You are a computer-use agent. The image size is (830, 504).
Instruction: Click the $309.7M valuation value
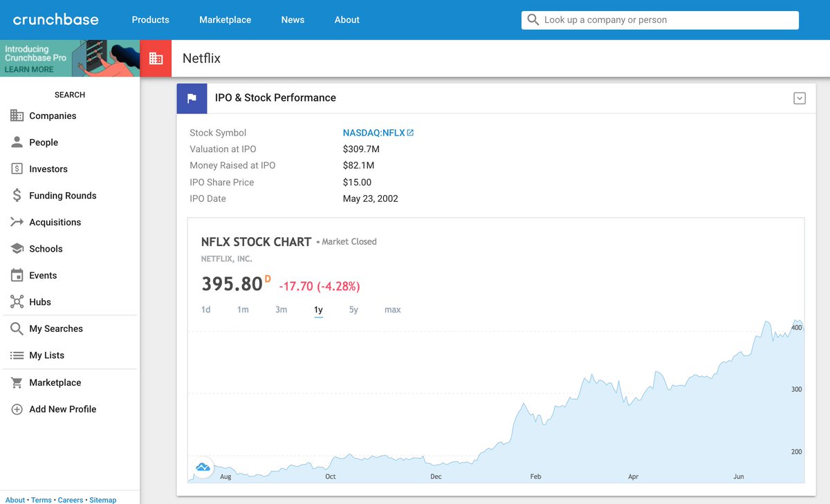click(361, 149)
